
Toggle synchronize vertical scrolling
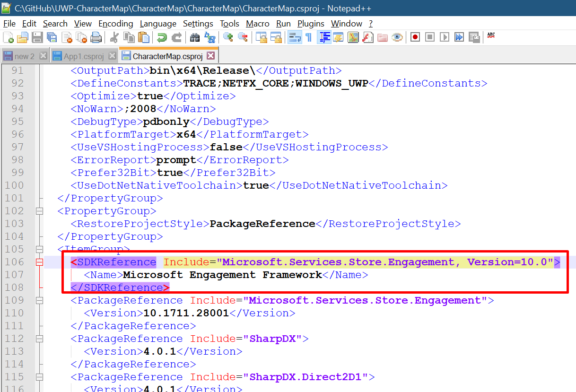261,37
